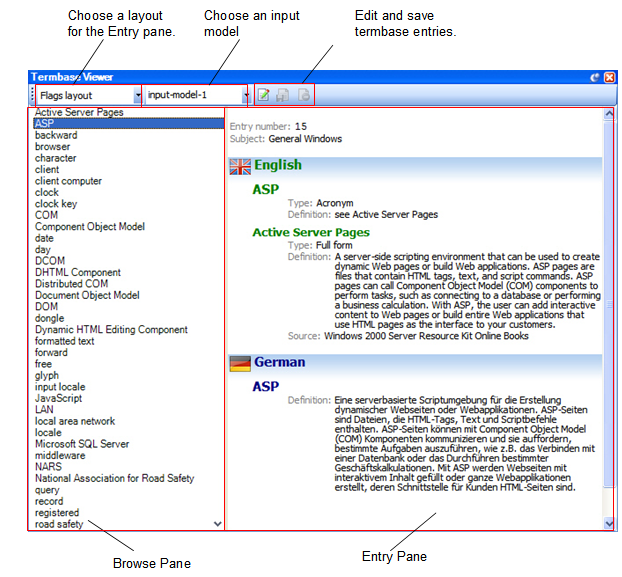
Task: Select 'character' in the term list
Action: [56, 158]
